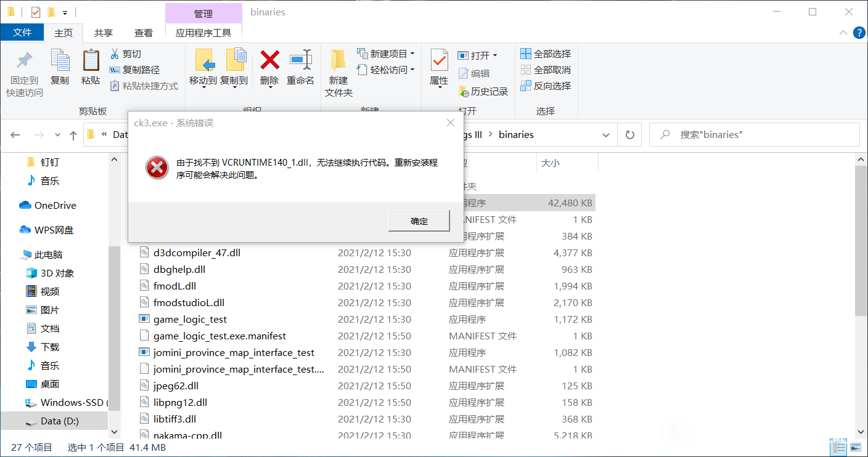Image resolution: width=868 pixels, height=457 pixels.
Task: Open recent locations dropdown arrow
Action: pyautogui.click(x=58, y=135)
